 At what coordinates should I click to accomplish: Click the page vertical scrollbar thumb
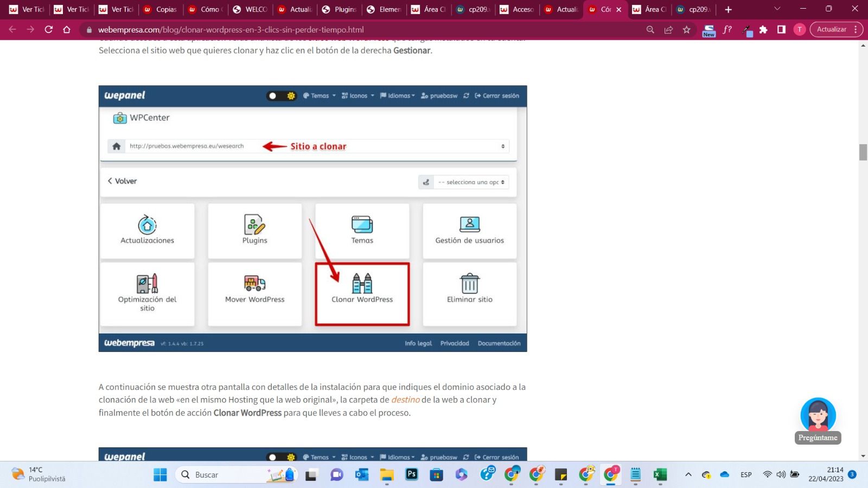pos(863,152)
